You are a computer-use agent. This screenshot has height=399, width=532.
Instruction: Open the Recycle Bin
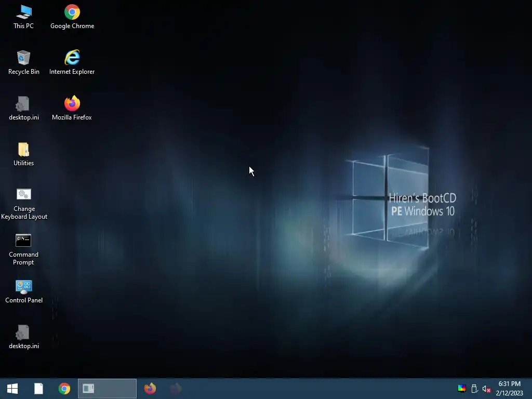[24, 63]
